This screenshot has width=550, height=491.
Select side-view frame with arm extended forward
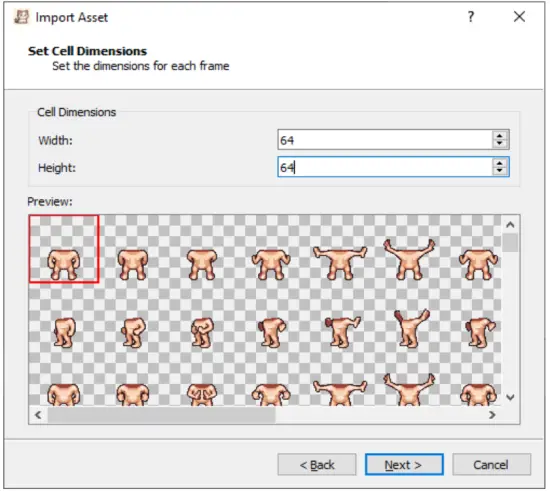342,332
